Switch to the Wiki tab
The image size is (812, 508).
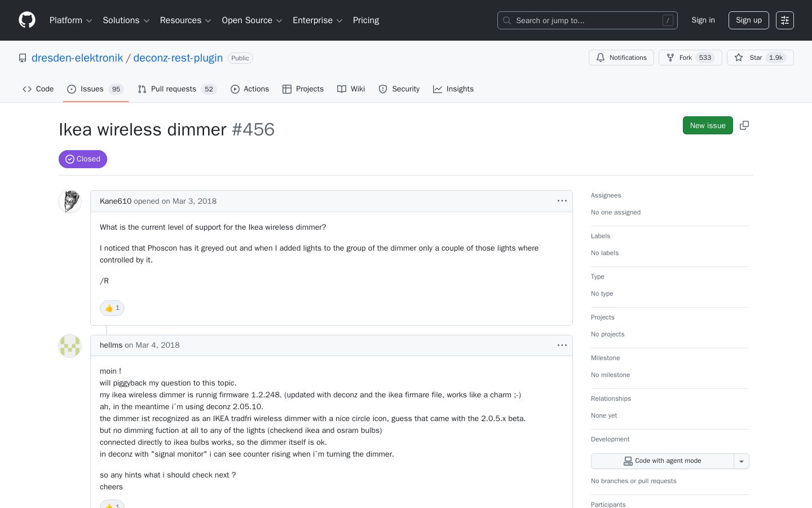(351, 89)
